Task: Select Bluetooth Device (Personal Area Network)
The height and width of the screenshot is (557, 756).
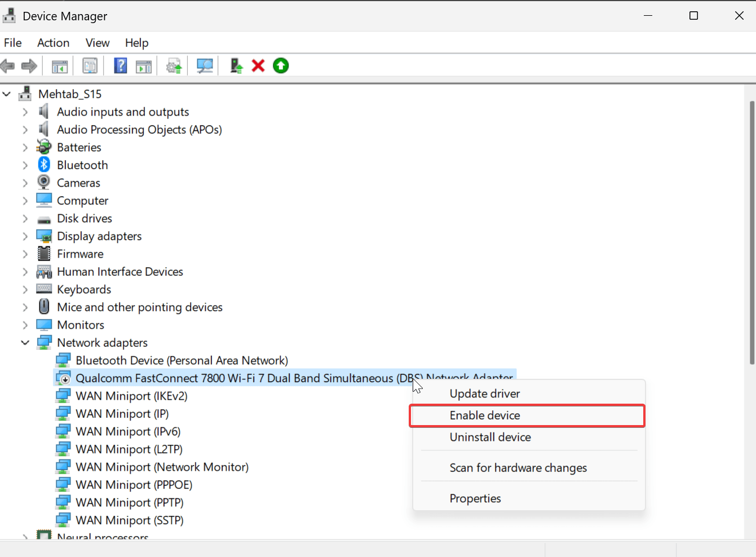Action: coord(182,360)
